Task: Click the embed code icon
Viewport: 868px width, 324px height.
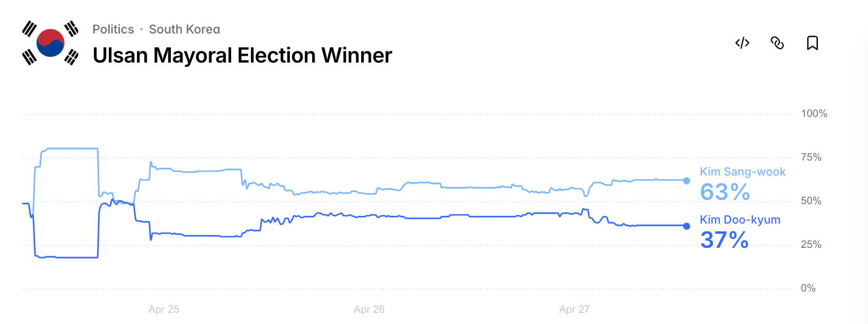Action: [742, 43]
